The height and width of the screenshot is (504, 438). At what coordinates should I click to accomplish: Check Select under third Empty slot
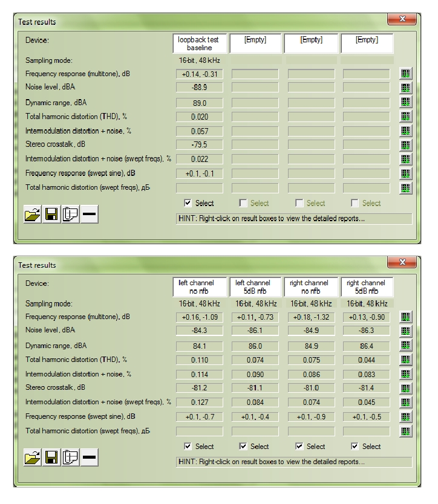tap(299, 203)
